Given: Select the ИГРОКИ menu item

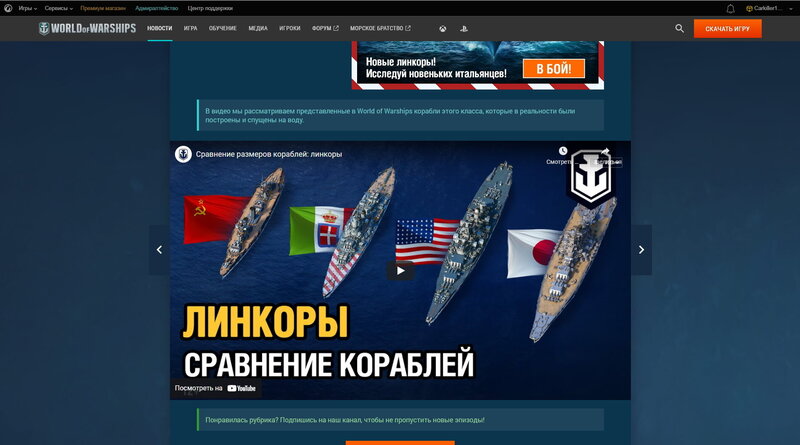Looking at the screenshot, I should coord(290,29).
